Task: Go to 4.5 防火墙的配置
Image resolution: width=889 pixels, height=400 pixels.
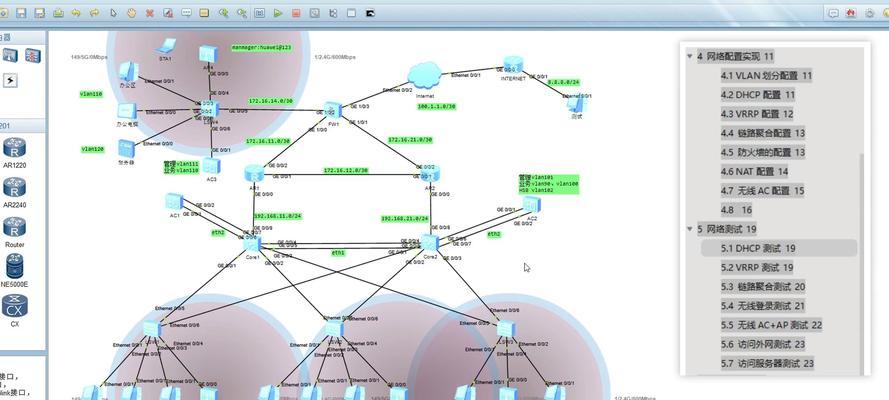Action: click(x=763, y=152)
